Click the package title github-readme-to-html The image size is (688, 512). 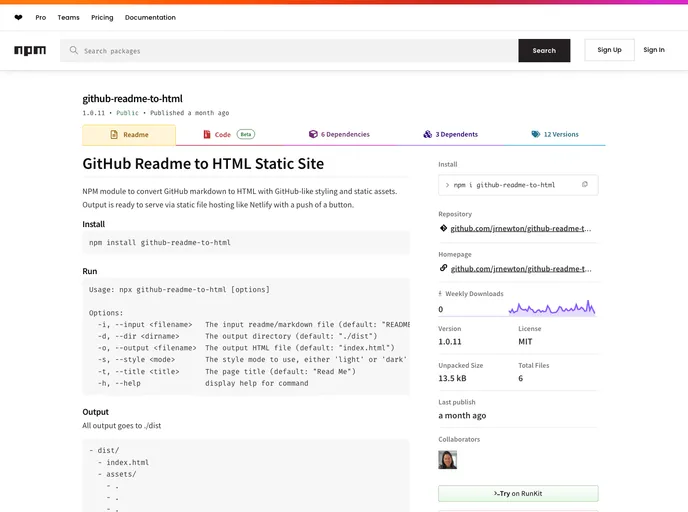coord(133,99)
